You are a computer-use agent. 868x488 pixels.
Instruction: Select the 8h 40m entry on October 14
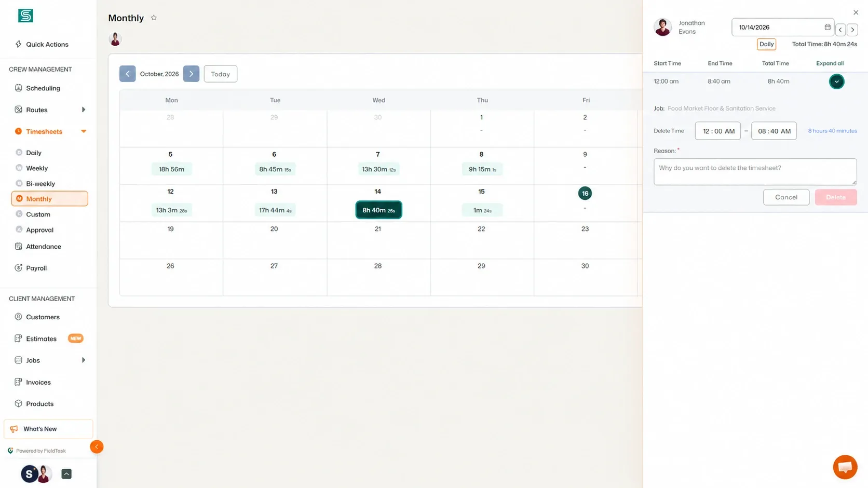tap(378, 210)
